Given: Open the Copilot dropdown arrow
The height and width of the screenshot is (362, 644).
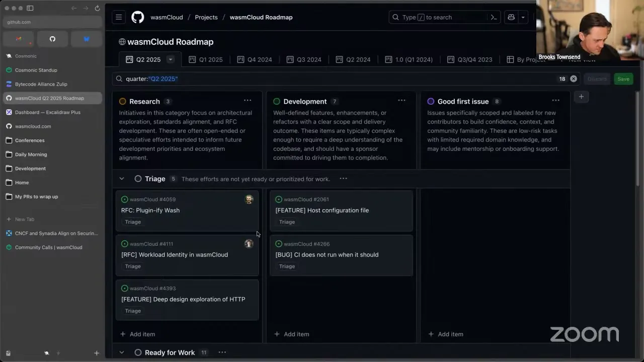Looking at the screenshot, I should [x=523, y=17].
